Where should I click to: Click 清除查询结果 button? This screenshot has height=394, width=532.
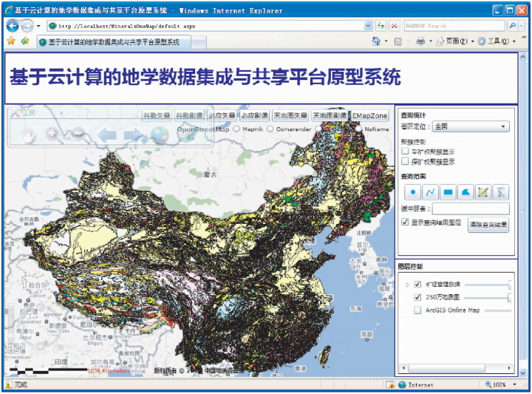tap(488, 225)
